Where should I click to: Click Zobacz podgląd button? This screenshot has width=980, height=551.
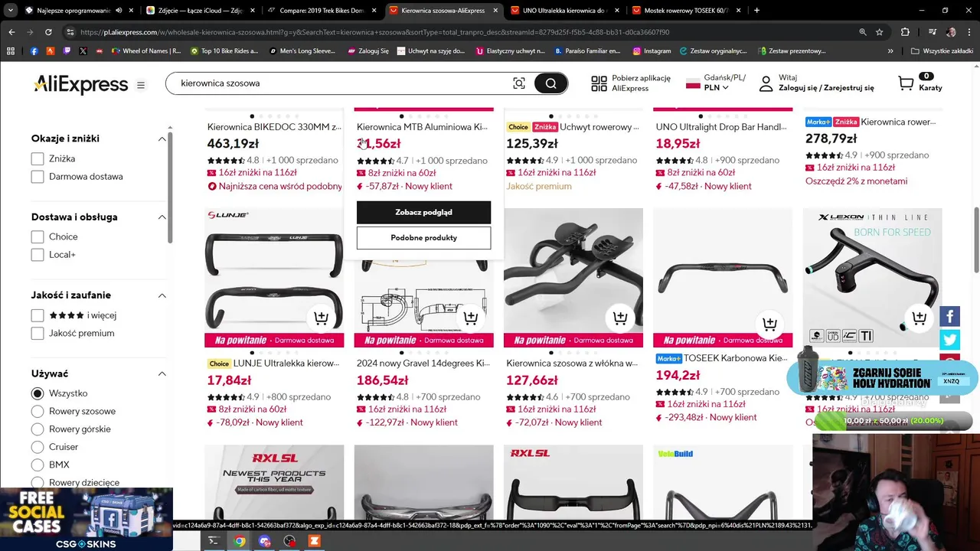(423, 212)
